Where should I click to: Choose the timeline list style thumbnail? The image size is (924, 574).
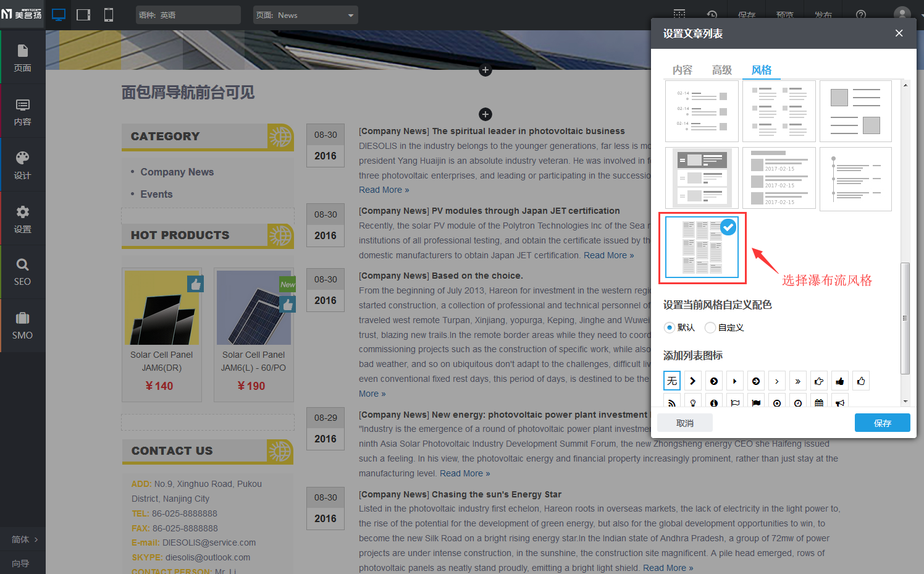[x=855, y=179]
